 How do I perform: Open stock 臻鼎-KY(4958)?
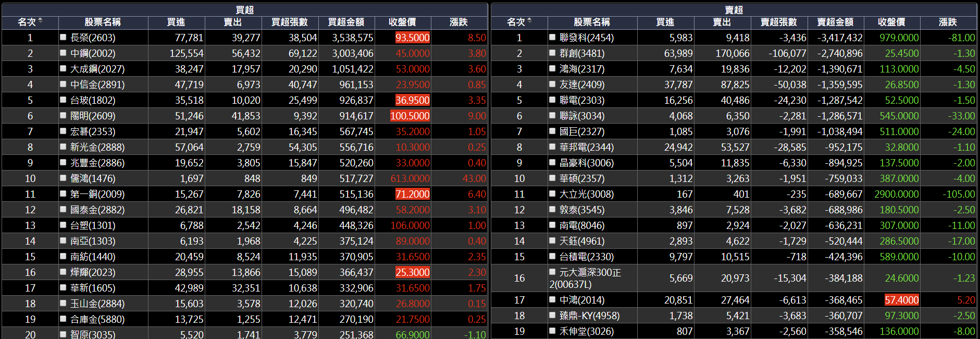click(590, 316)
